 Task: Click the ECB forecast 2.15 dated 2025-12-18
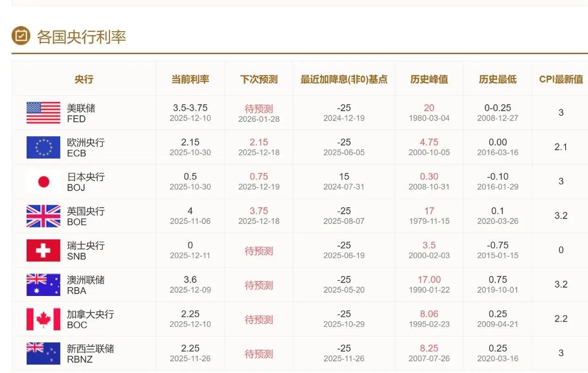click(x=259, y=142)
